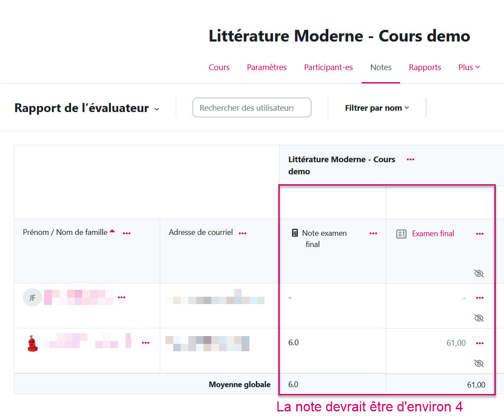Click the Rechercher des utilisateurs search field

(252, 108)
